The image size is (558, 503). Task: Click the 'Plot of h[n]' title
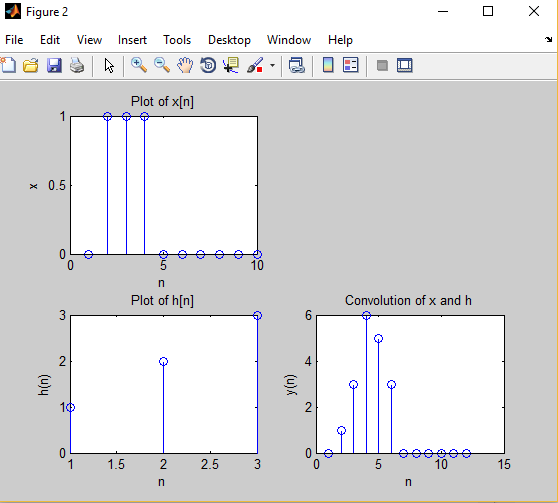tap(162, 300)
